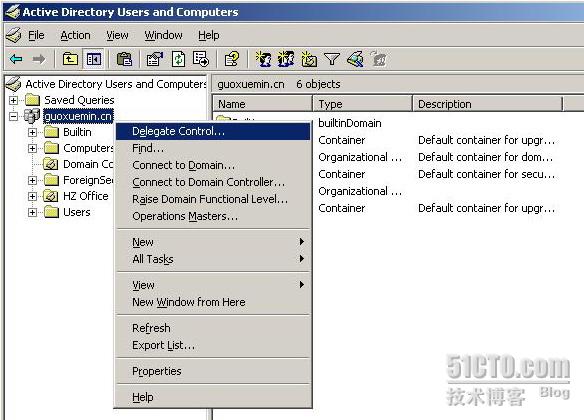Viewport: 584px width, 420px height.
Task: Click the Export List toolbar icon
Action: [x=201, y=59]
